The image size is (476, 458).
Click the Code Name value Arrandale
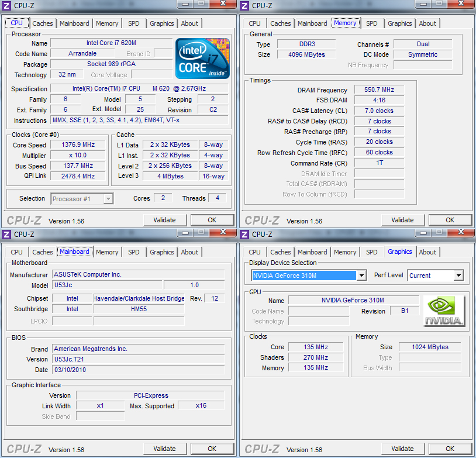click(82, 53)
